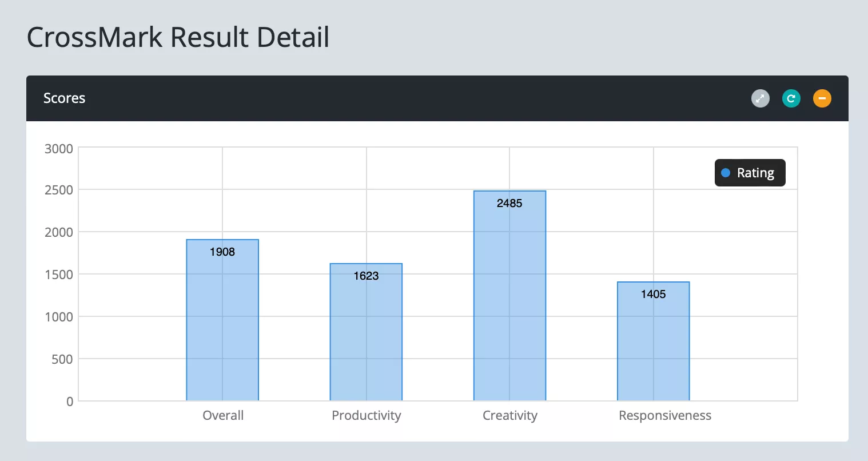Image resolution: width=868 pixels, height=461 pixels.
Task: Click the Productivity axis label
Action: 367,415
